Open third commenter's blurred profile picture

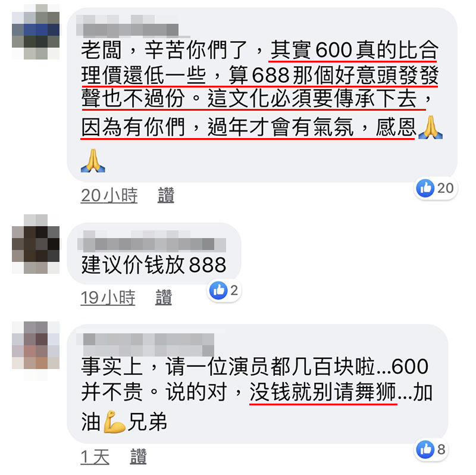pos(36,351)
